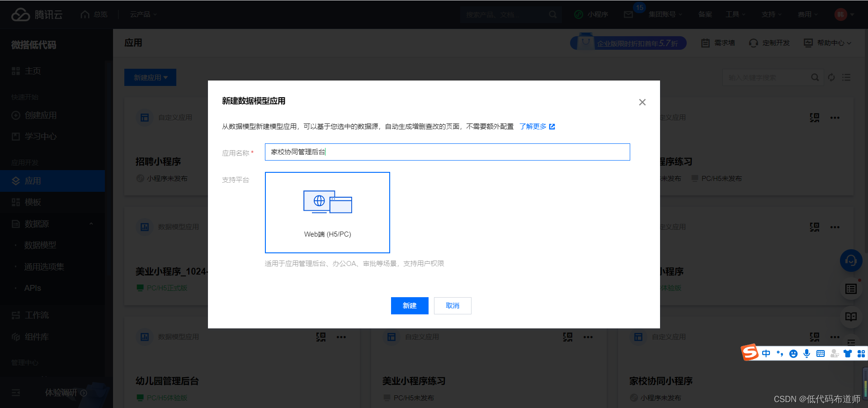
Task: Open the user avatar account menu
Action: point(844,14)
